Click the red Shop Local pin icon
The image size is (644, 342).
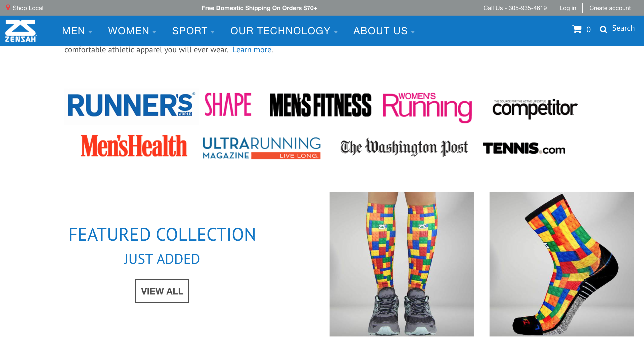click(x=8, y=8)
